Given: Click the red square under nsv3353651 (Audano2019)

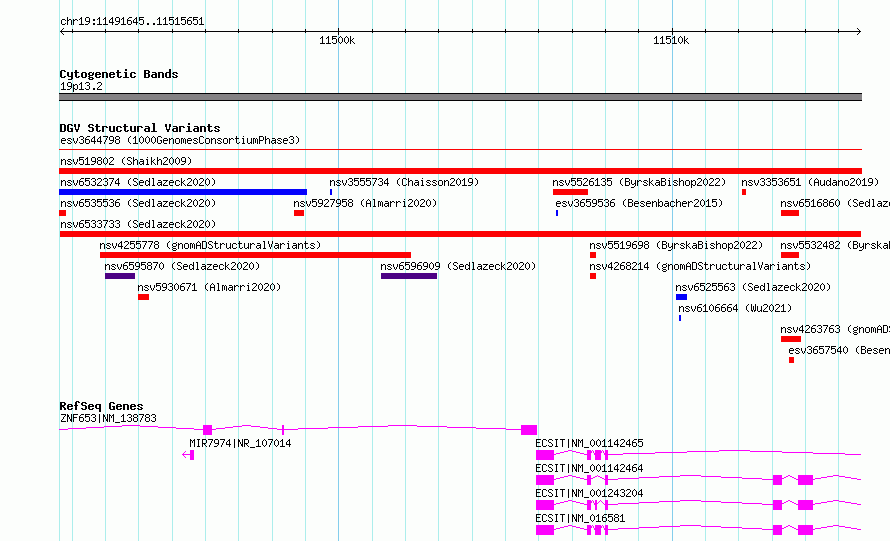Looking at the screenshot, I should (x=744, y=192).
